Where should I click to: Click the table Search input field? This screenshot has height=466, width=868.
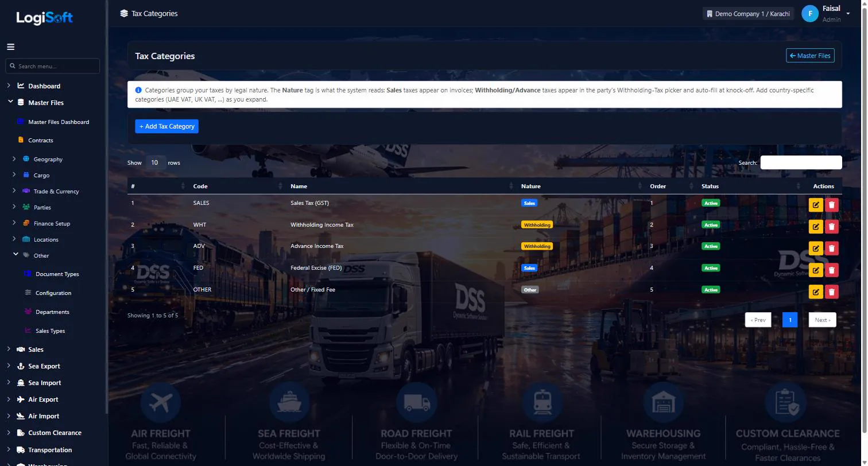(x=801, y=162)
